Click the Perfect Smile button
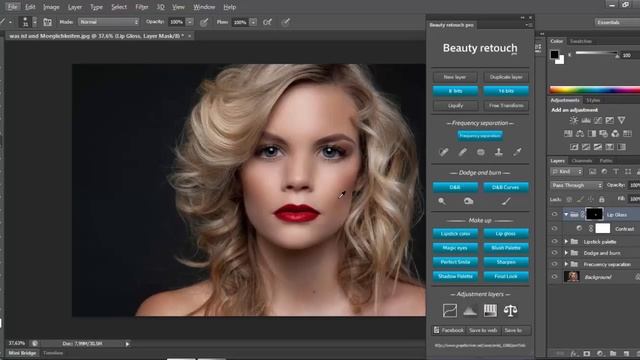This screenshot has width=640, height=360. (x=455, y=262)
